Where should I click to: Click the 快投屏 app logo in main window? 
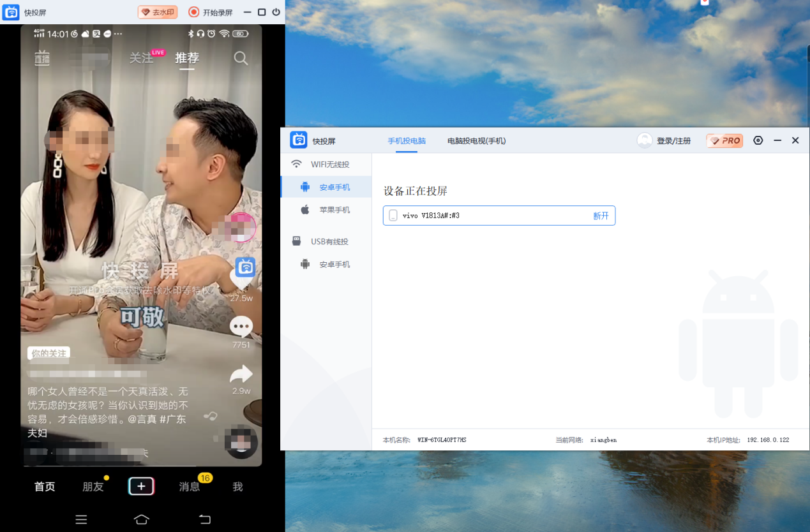299,140
